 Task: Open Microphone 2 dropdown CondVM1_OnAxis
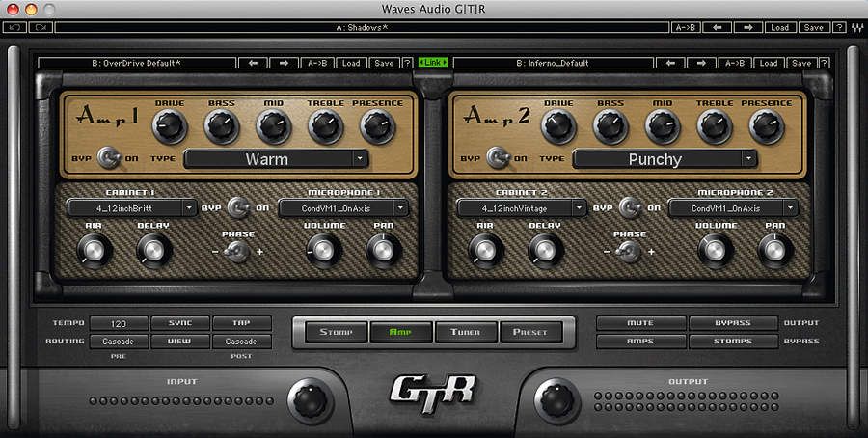[733, 208]
